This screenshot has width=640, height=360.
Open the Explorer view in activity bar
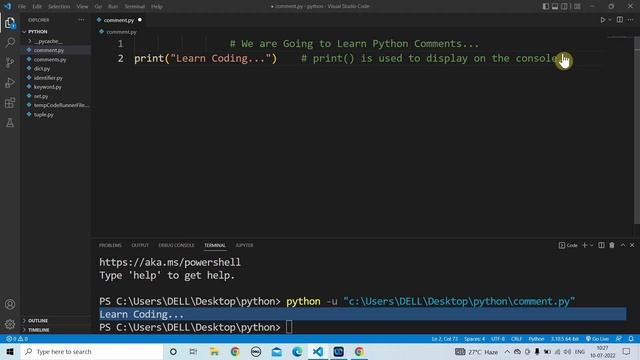click(x=10, y=23)
